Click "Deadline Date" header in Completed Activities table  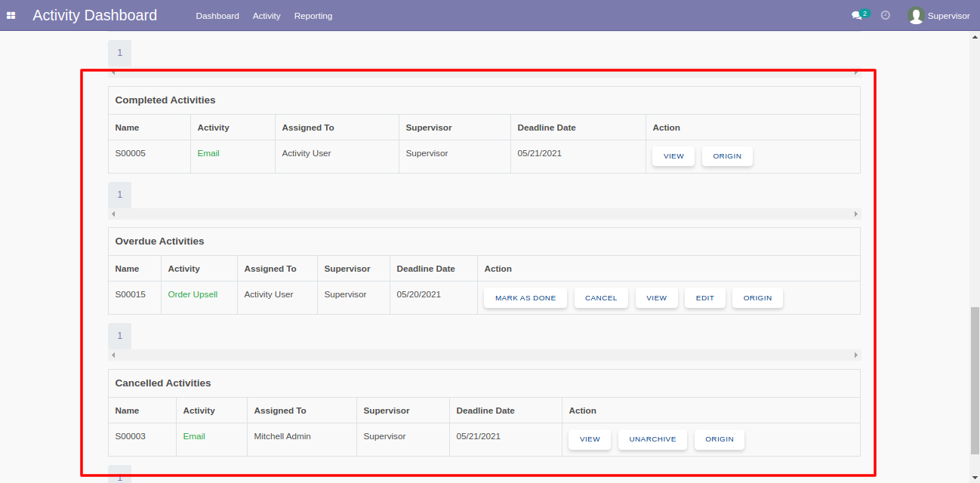pyautogui.click(x=547, y=128)
